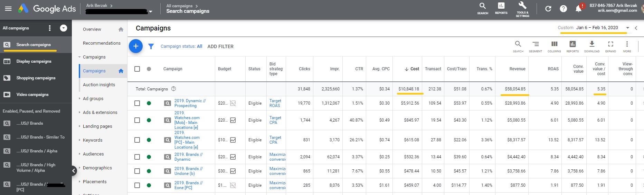644x195 pixels.
Task: Open the account selector dropdown arrow
Action: point(151,12)
